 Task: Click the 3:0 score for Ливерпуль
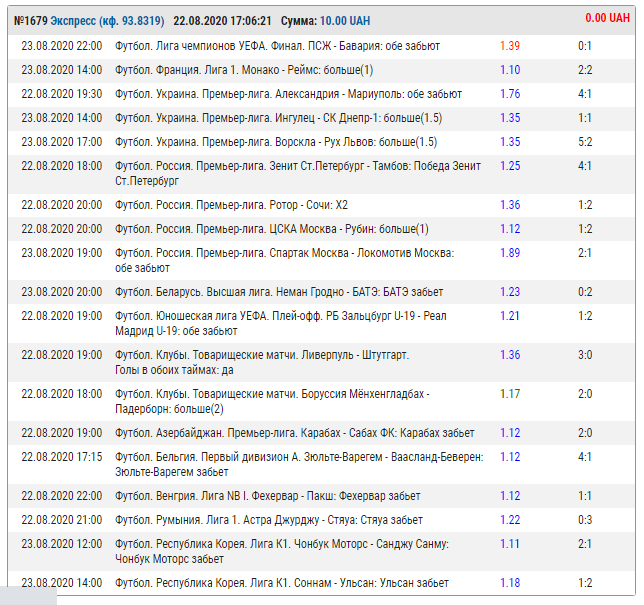585,355
